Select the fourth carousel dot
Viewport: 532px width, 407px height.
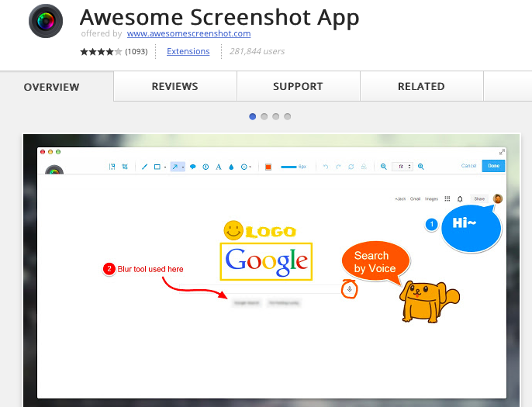288,116
